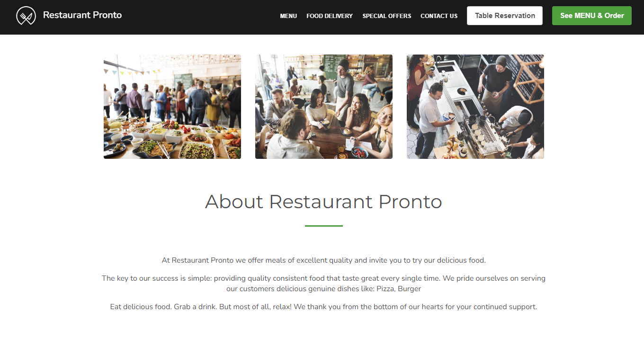Click the paragraph starting 'At Restaurant Pronto we offer'

(x=324, y=260)
